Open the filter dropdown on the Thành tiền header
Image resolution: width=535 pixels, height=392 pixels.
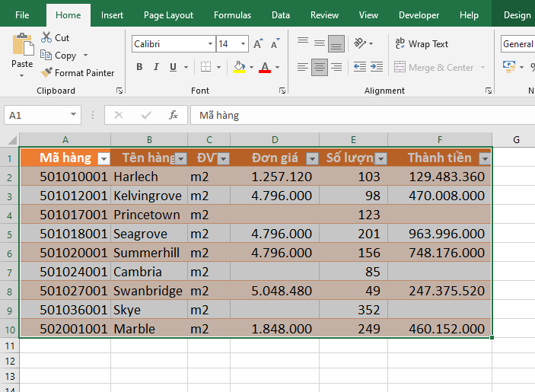pyautogui.click(x=485, y=159)
